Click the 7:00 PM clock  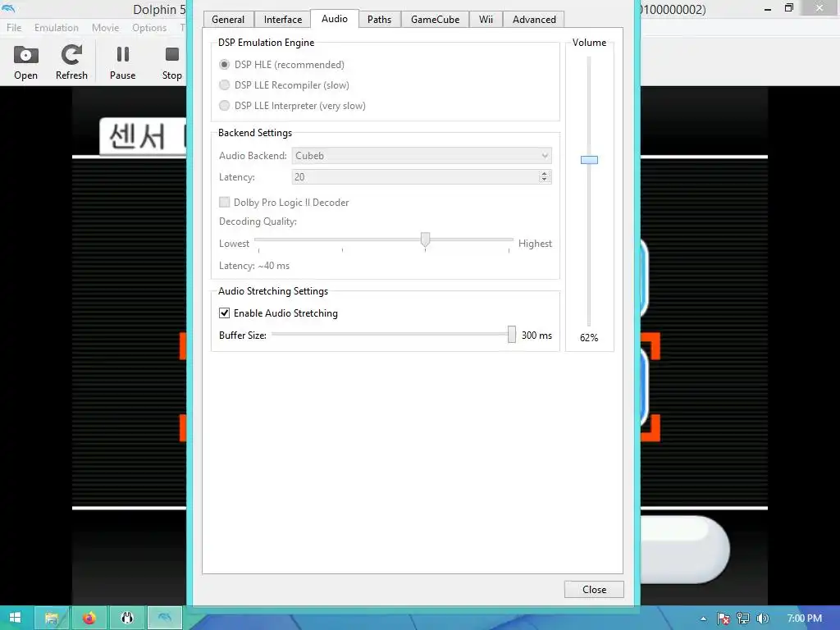click(804, 619)
